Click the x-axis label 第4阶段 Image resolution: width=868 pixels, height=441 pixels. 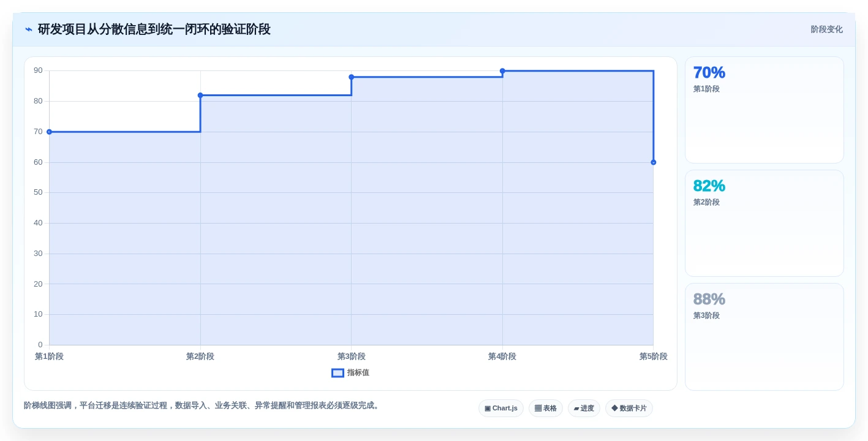[x=502, y=356]
